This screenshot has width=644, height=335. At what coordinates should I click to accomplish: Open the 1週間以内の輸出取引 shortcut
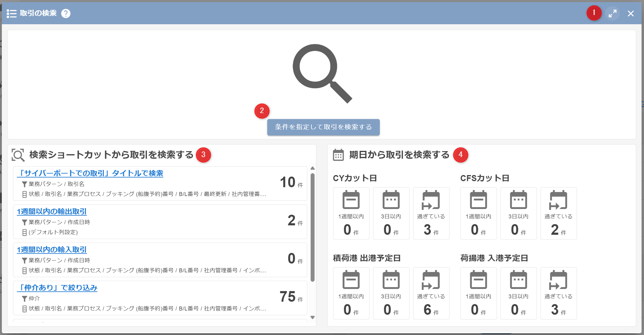(52, 211)
